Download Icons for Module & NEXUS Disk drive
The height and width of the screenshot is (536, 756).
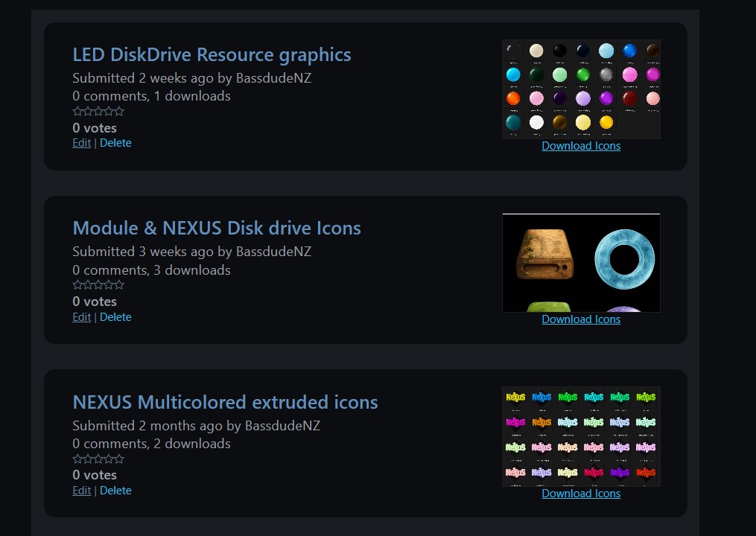coord(581,319)
